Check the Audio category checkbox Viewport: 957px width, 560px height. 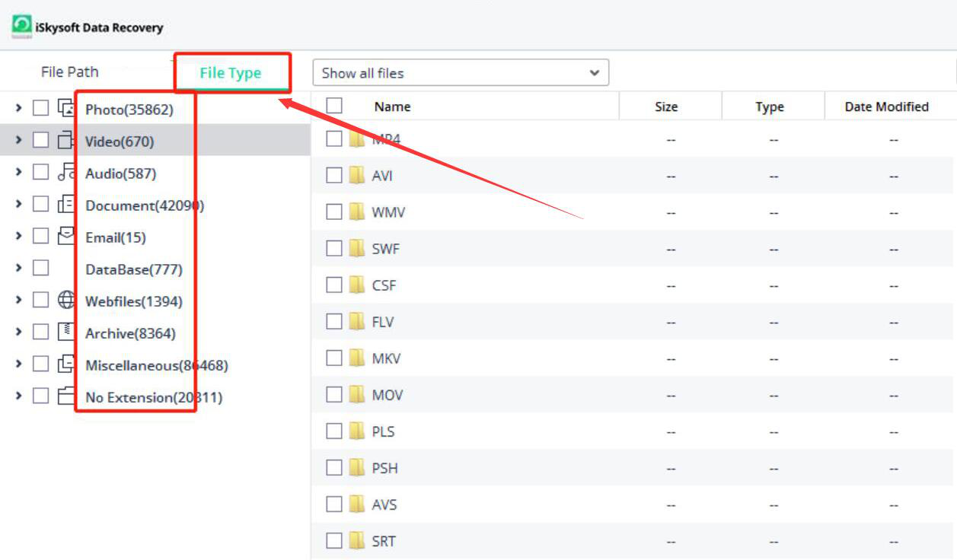pos(40,173)
